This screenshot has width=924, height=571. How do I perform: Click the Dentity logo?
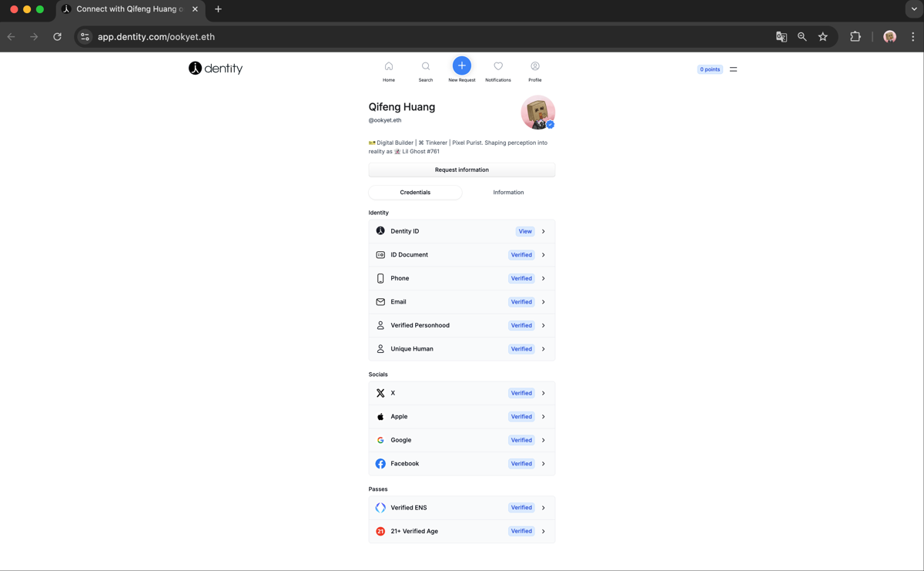coord(216,69)
